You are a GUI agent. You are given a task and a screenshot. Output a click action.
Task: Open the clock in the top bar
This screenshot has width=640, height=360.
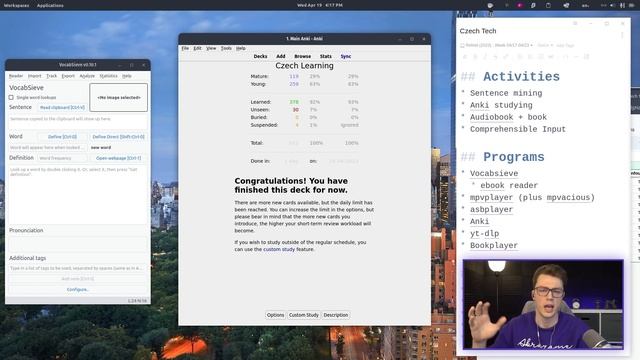(x=320, y=5)
